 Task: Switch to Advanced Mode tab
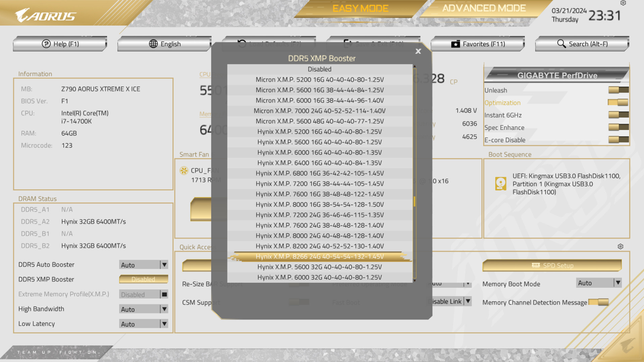[484, 8]
